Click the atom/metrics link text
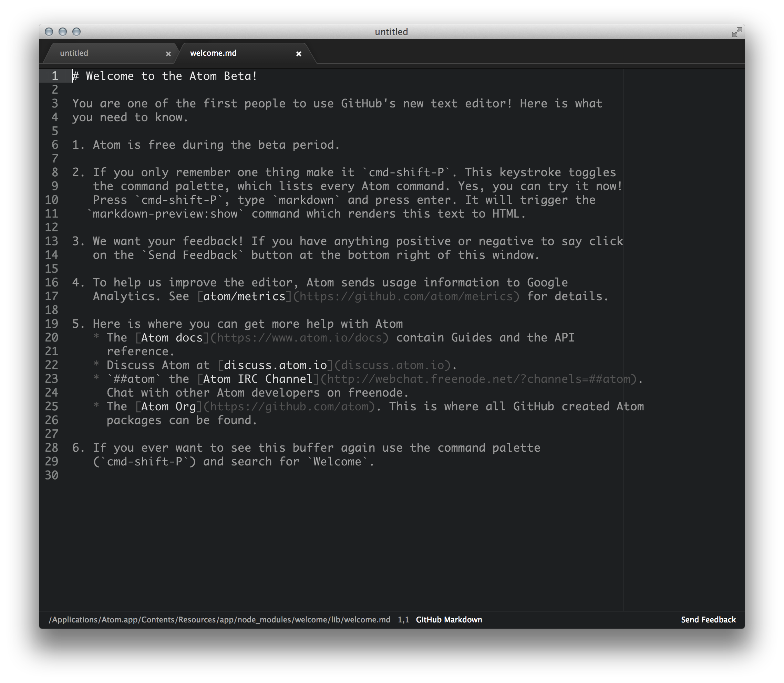784x683 pixels. [x=244, y=296]
